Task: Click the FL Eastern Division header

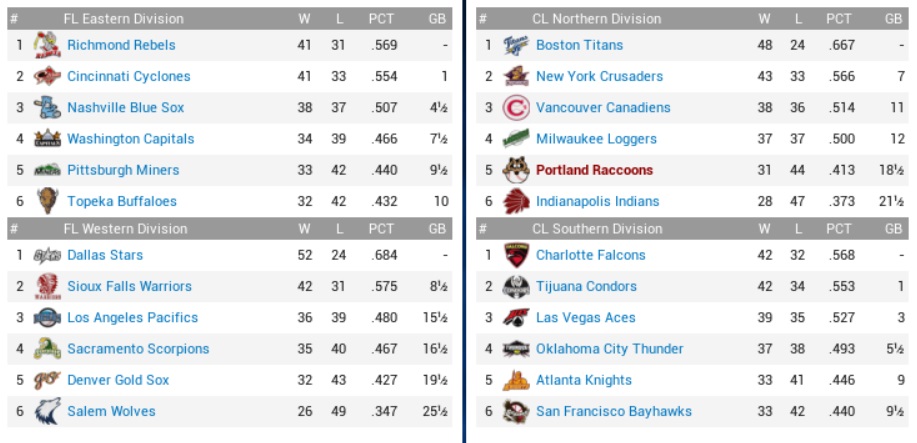Action: click(x=123, y=18)
